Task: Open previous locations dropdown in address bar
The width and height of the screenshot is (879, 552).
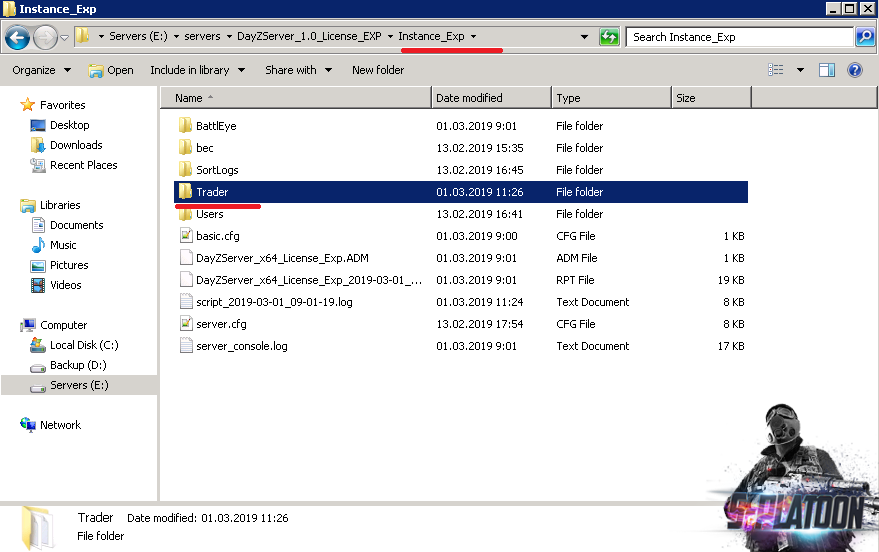Action: [x=584, y=37]
